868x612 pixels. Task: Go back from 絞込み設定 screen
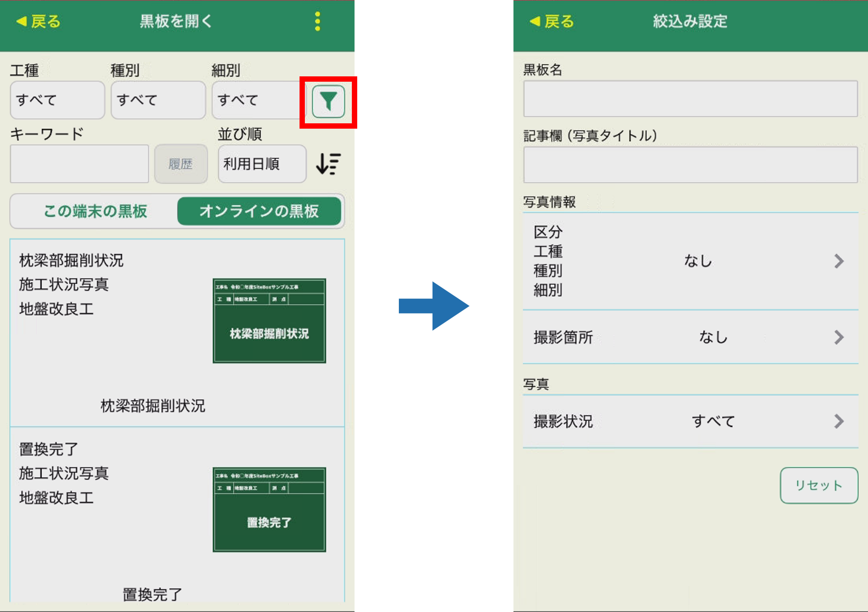tap(552, 21)
